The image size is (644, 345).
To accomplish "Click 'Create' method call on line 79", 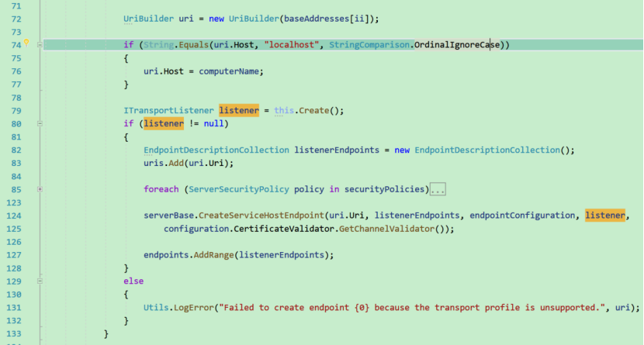I will (313, 111).
